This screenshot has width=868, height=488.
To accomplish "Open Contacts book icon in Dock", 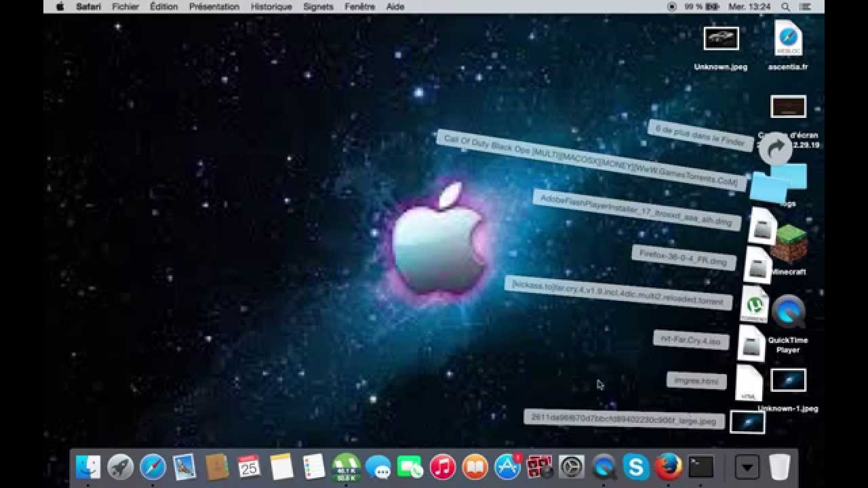I will (x=217, y=466).
